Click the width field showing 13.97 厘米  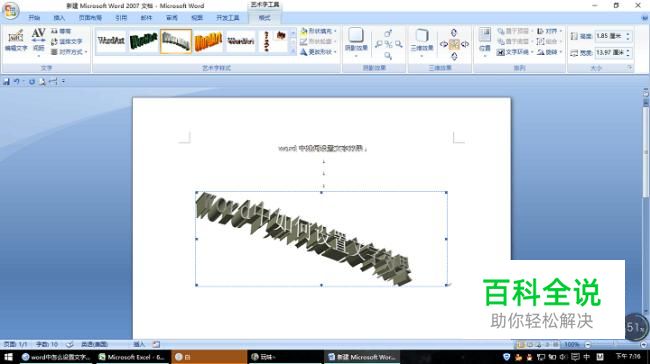609,53
